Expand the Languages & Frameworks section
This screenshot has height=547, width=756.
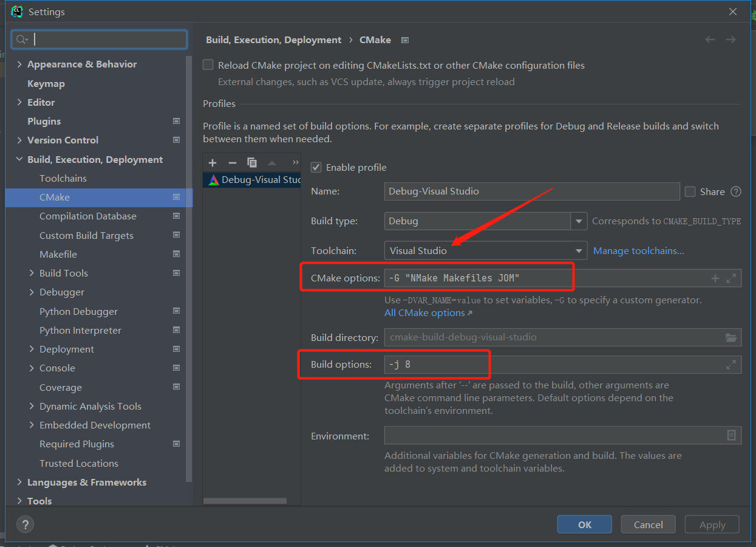(x=19, y=482)
